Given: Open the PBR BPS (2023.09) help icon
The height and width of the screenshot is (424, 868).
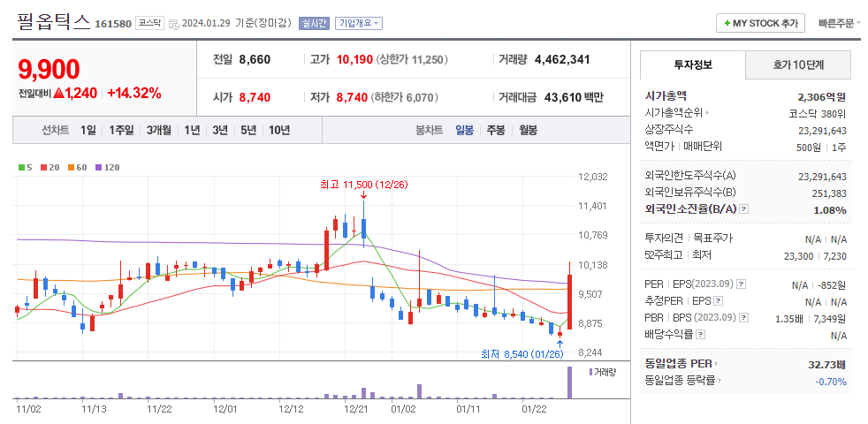Looking at the screenshot, I should coord(743,318).
